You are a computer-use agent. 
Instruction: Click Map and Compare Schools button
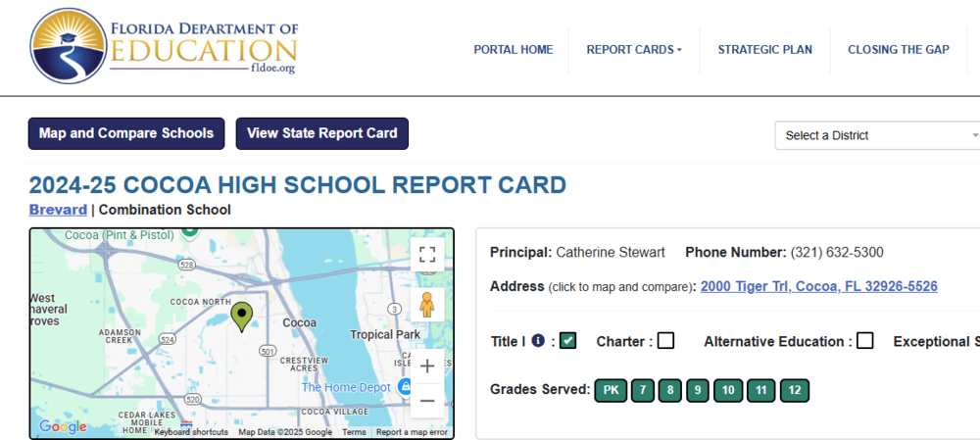pos(126,133)
